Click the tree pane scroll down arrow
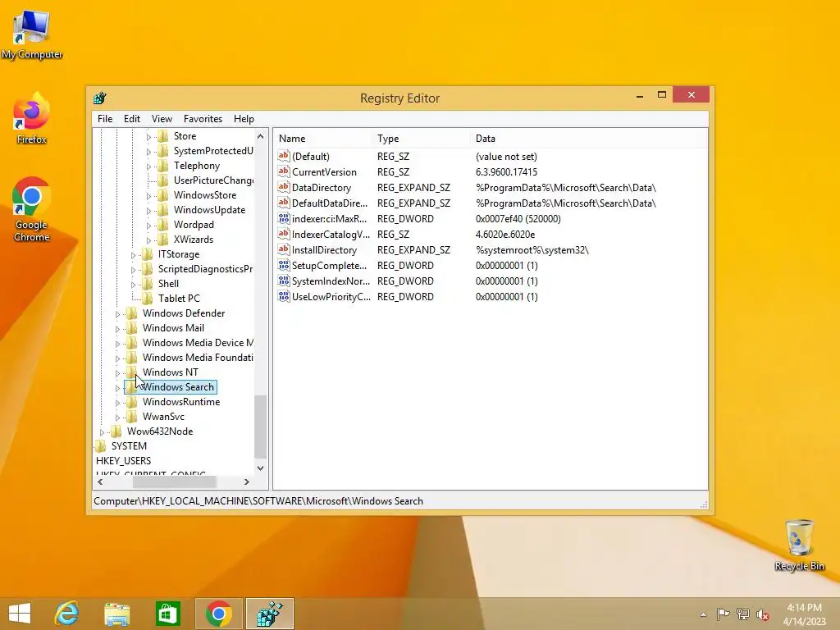840x630 pixels. tap(260, 468)
